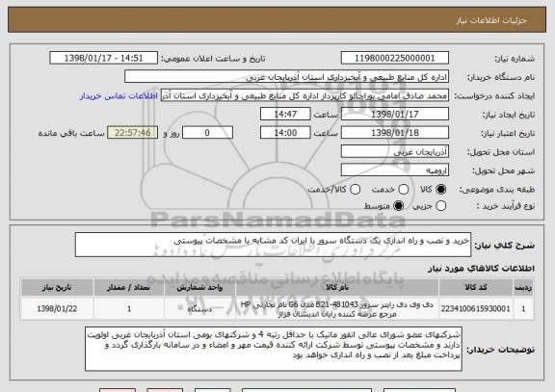Choose the جزیی purchase process option
Viewport: 555px width, 392px height.
pyautogui.click(x=441, y=205)
